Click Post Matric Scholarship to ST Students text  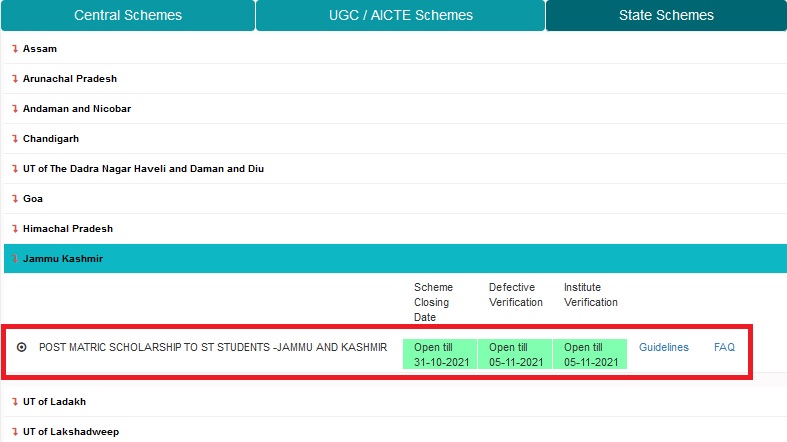point(213,347)
